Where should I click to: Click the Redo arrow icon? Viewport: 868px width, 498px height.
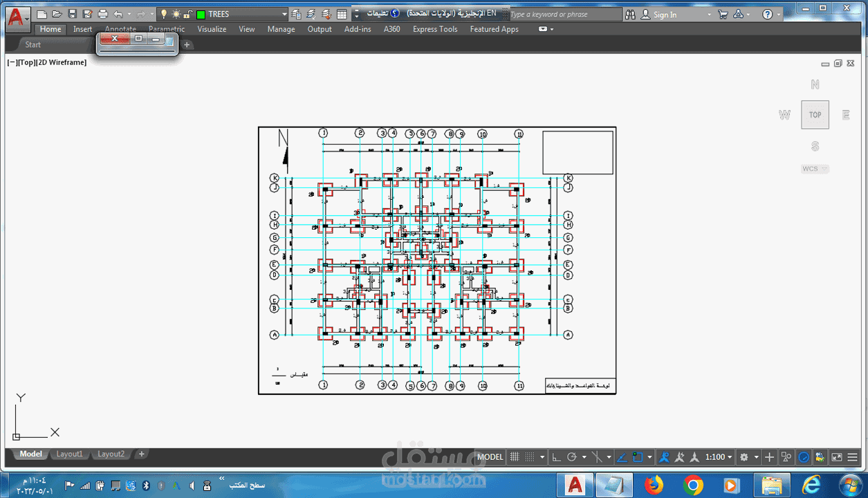[x=141, y=14]
